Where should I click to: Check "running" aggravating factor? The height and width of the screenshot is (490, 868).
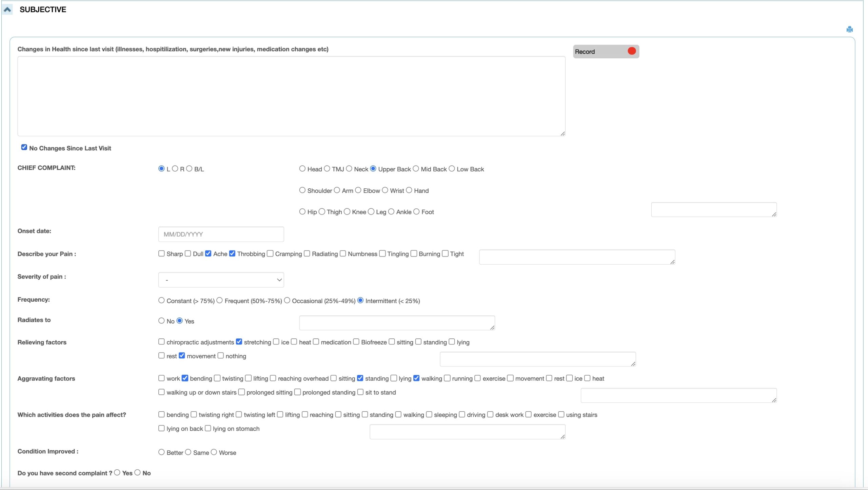click(447, 378)
